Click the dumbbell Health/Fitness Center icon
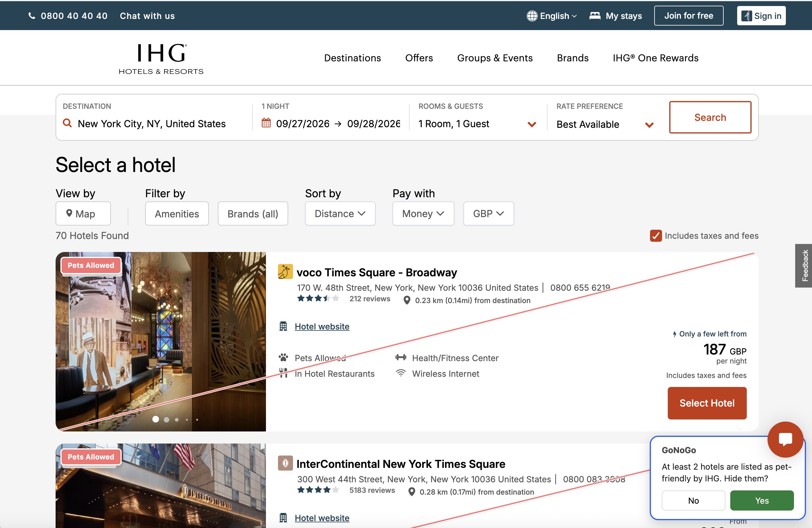 (x=401, y=357)
